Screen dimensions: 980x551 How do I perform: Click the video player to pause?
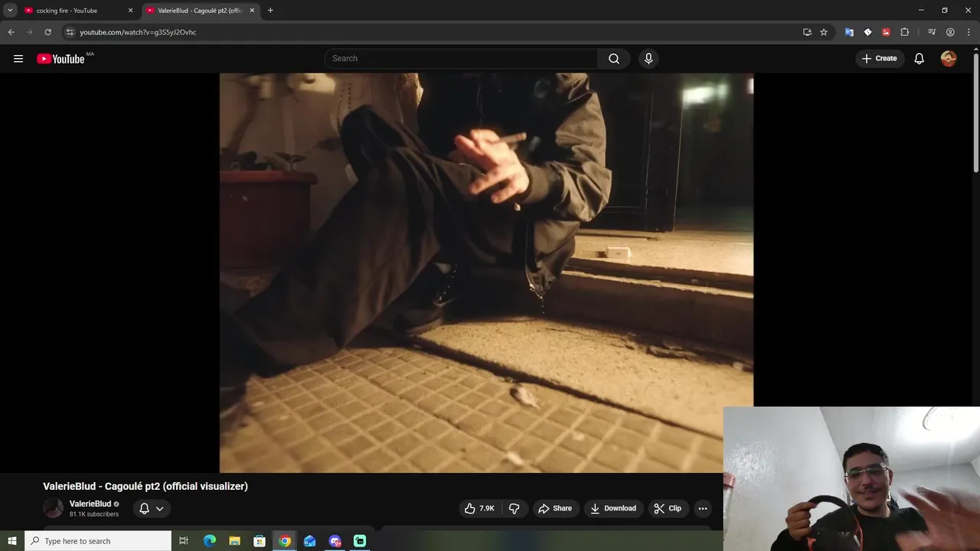click(x=486, y=272)
